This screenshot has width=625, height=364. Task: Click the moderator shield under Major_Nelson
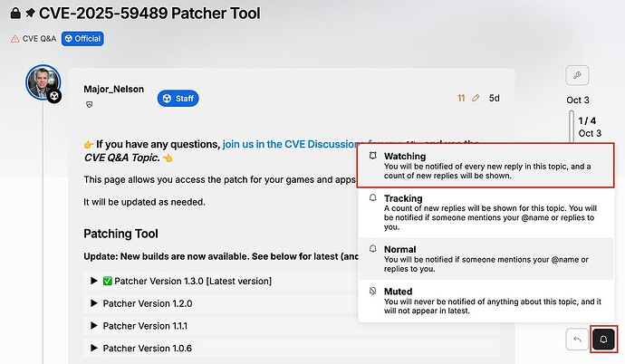click(x=89, y=105)
